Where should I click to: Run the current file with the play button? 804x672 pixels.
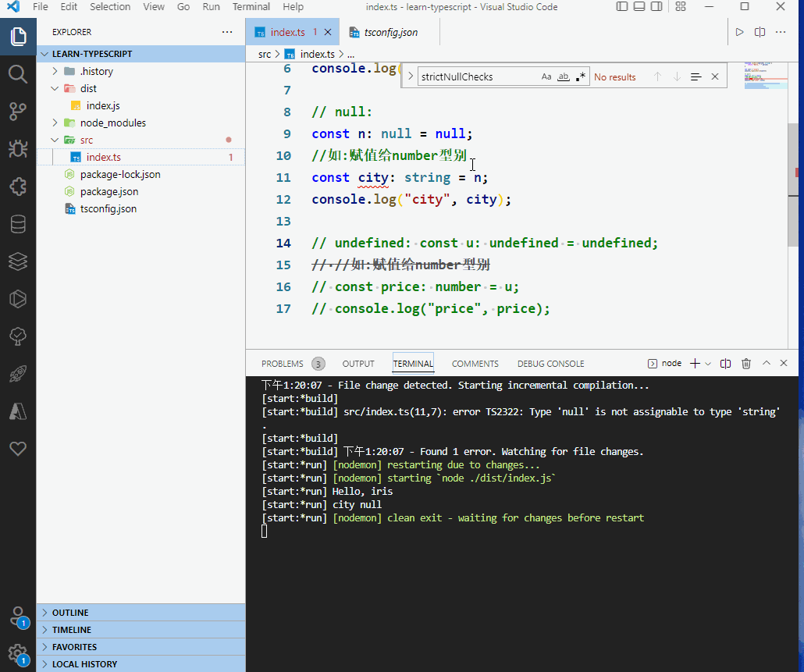point(738,32)
